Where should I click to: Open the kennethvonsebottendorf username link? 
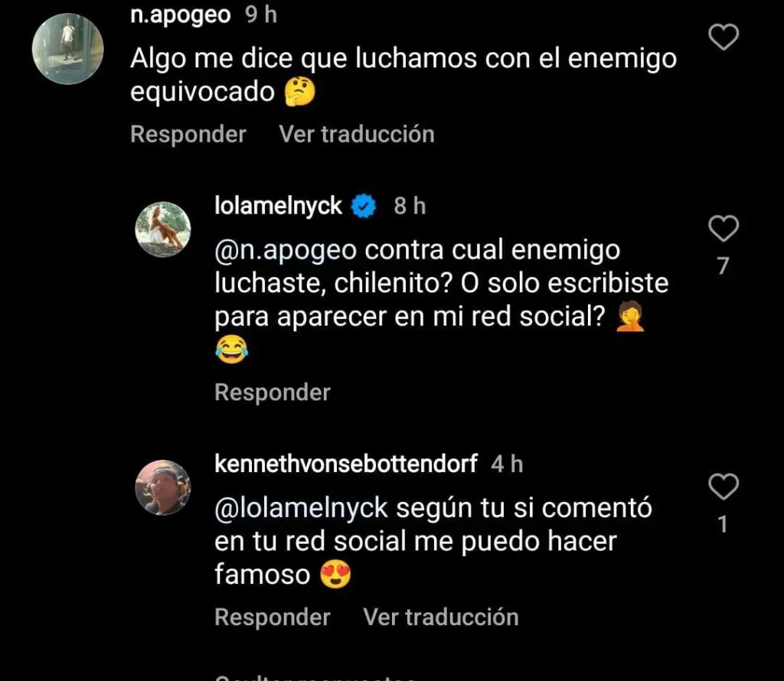point(345,464)
